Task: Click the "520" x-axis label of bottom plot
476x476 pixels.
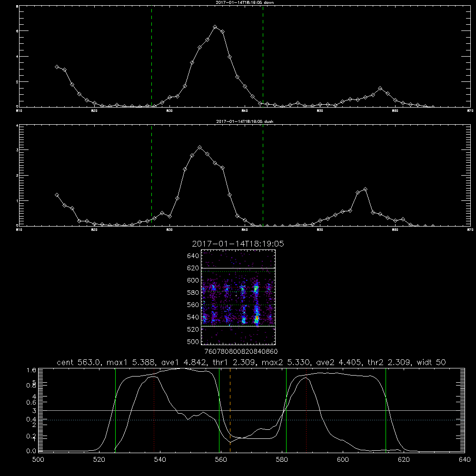Action: coord(99,460)
